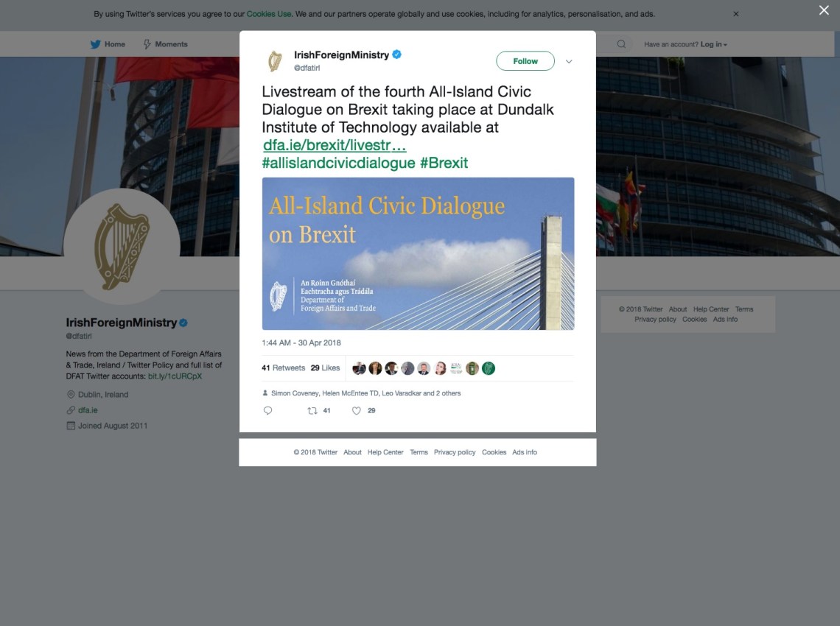Select the #Brexit hashtag
This screenshot has height=626, width=840.
(x=444, y=163)
